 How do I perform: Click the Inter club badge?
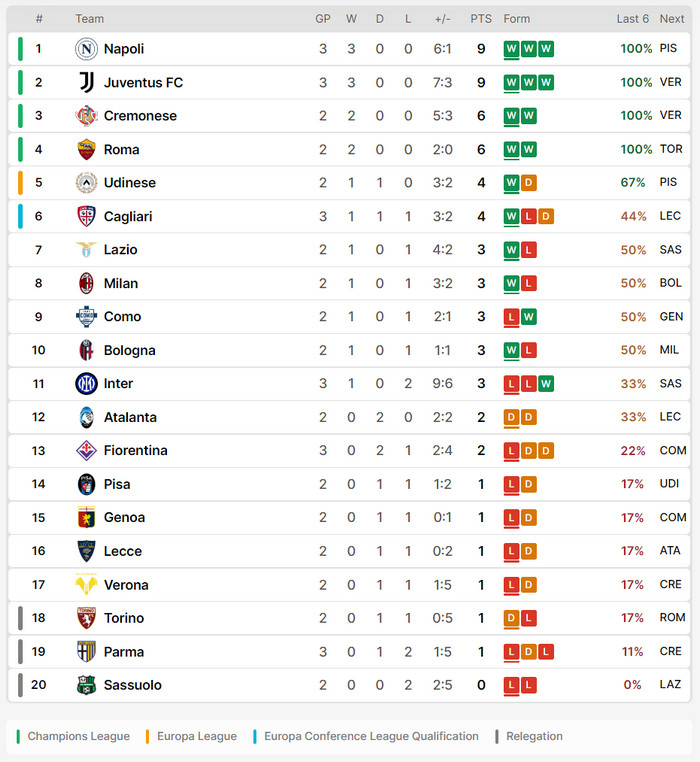[87, 383]
